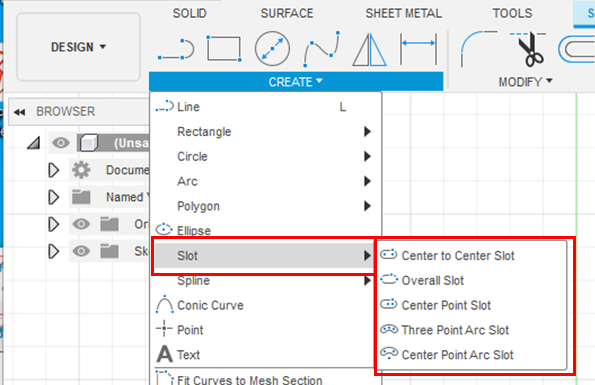Collapse the root component tree node
This screenshot has width=595, height=385.
[x=33, y=143]
